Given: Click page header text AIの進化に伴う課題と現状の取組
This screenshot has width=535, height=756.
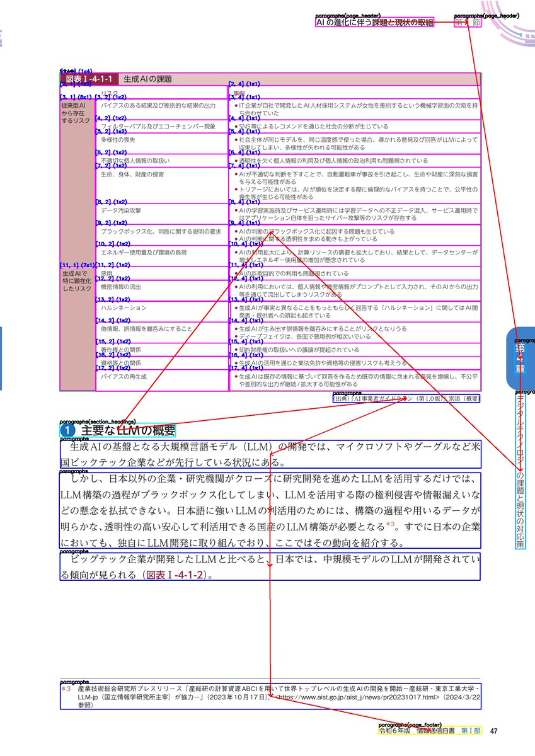Looking at the screenshot, I should pos(375,23).
